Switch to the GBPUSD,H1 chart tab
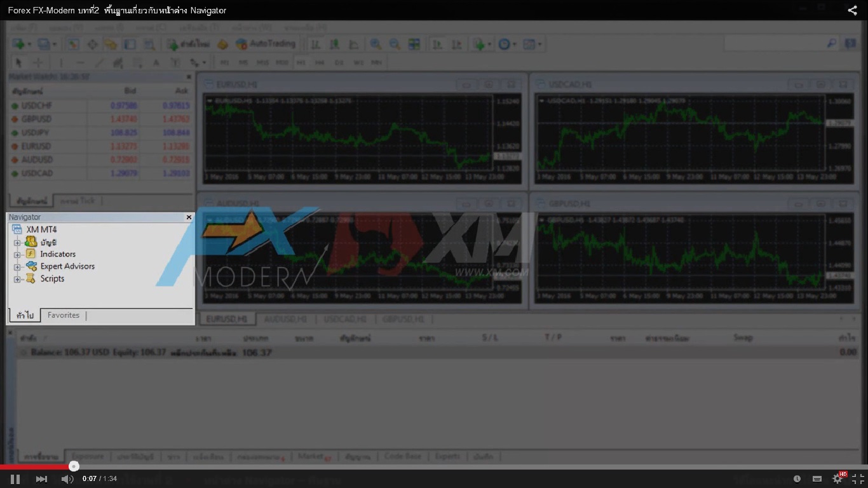This screenshot has height=488, width=868. (402, 319)
